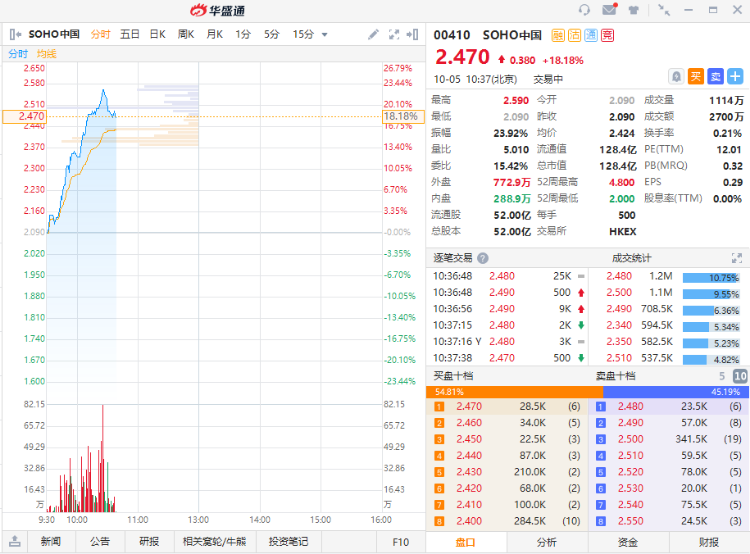Open the chart in fullscreen mode

click(394, 34)
